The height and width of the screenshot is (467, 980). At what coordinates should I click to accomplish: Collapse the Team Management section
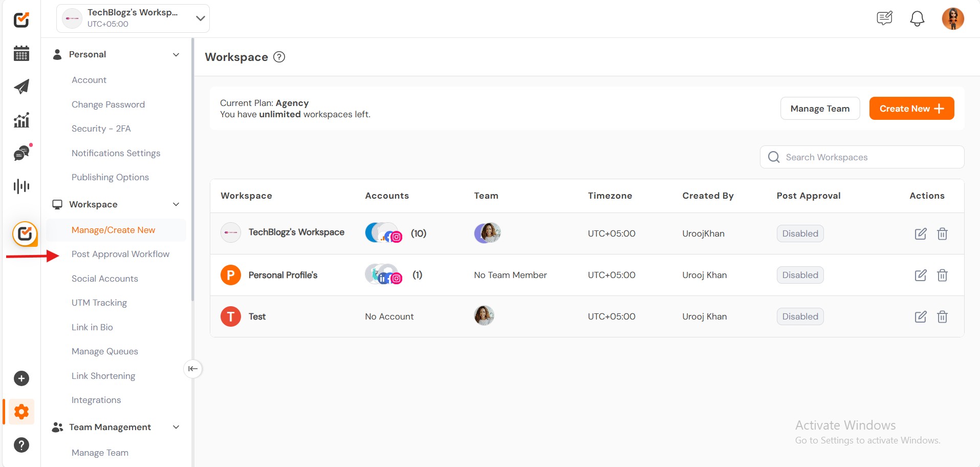pos(176,427)
